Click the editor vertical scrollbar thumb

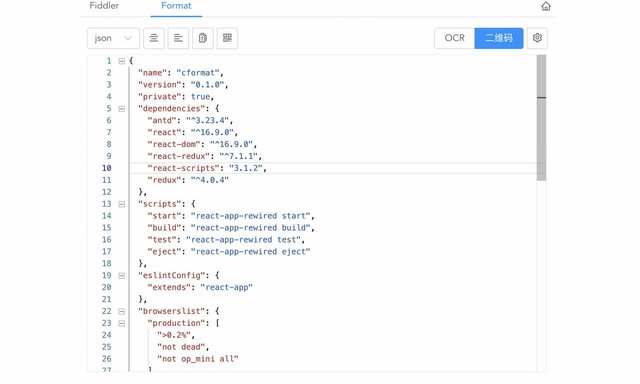coord(541,118)
